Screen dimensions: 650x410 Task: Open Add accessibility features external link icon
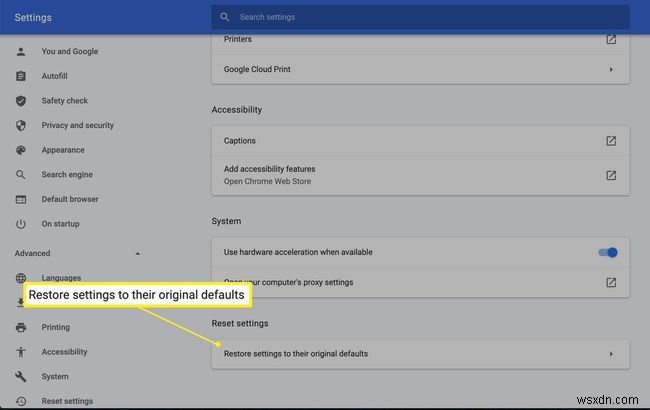pos(611,175)
